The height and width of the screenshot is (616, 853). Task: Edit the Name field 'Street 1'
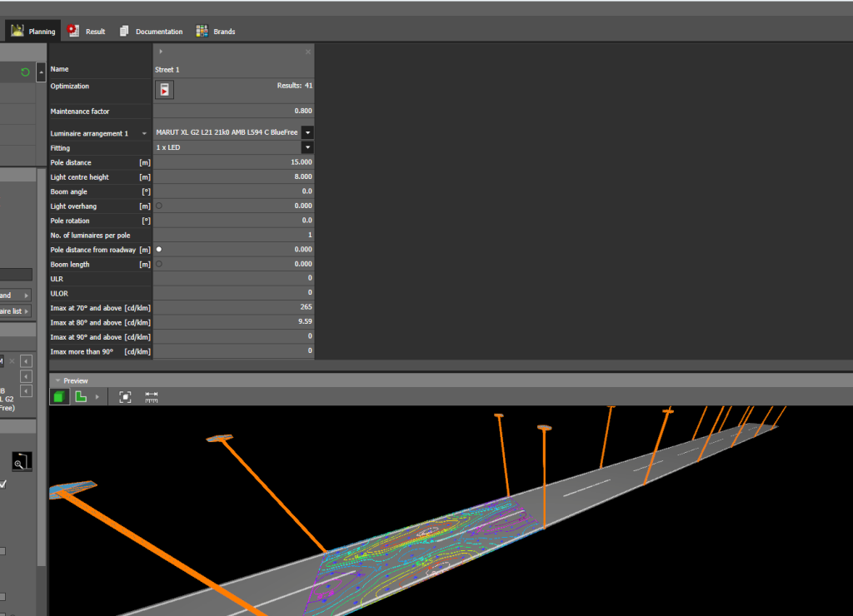click(233, 70)
